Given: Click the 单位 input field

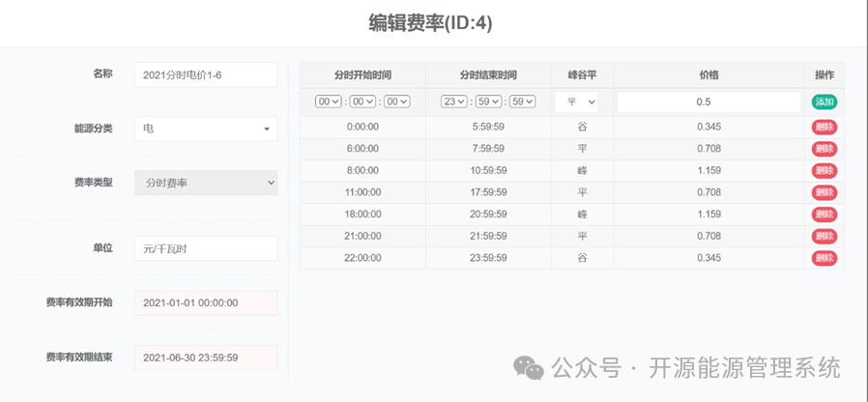Looking at the screenshot, I should pos(206,248).
